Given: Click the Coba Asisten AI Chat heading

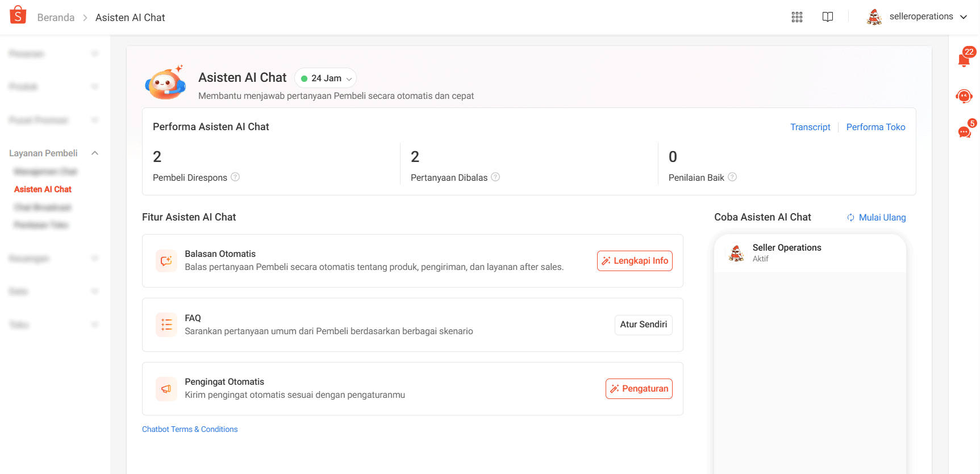Looking at the screenshot, I should click(x=762, y=217).
